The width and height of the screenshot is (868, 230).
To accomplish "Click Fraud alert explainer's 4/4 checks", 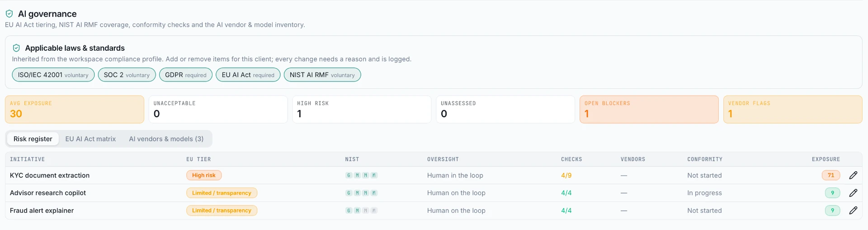I will pyautogui.click(x=566, y=211).
